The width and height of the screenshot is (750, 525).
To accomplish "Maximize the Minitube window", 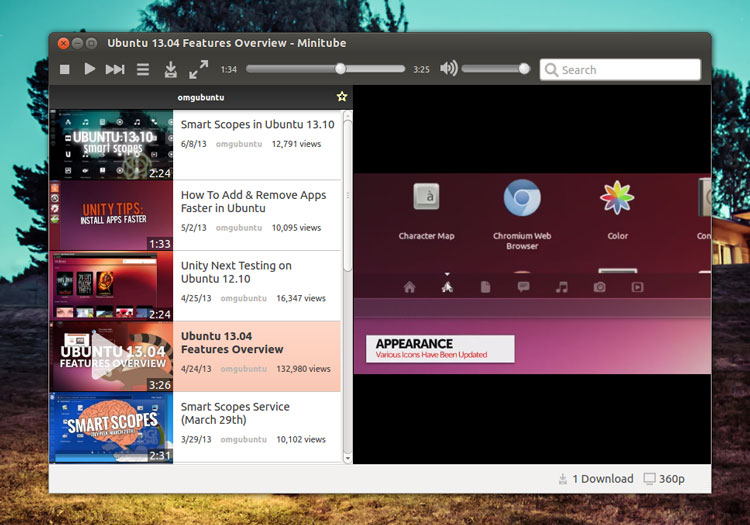I will tap(91, 44).
